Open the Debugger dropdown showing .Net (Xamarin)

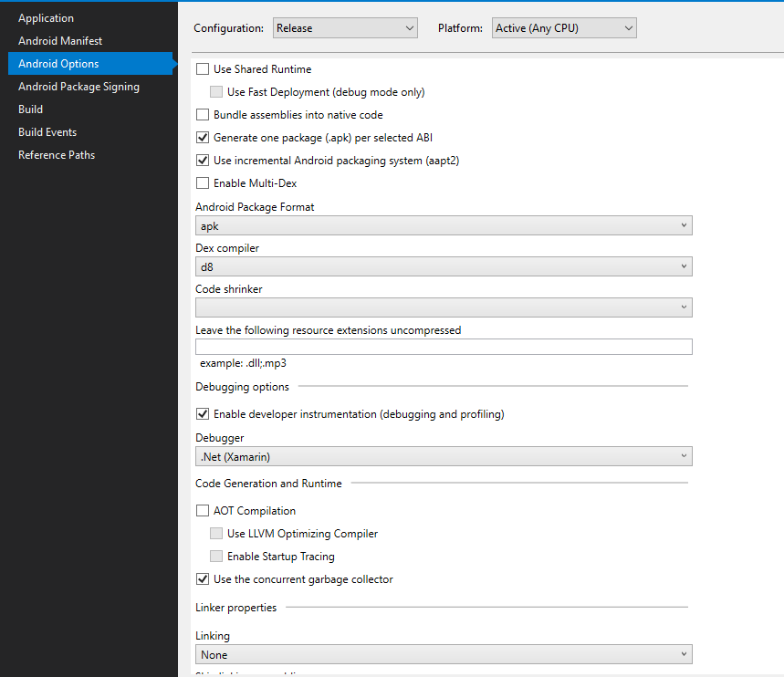(444, 456)
